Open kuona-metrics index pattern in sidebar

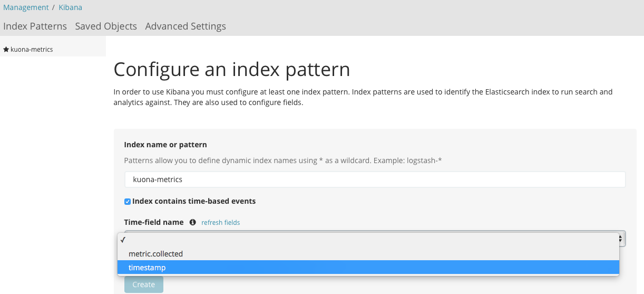click(x=32, y=49)
